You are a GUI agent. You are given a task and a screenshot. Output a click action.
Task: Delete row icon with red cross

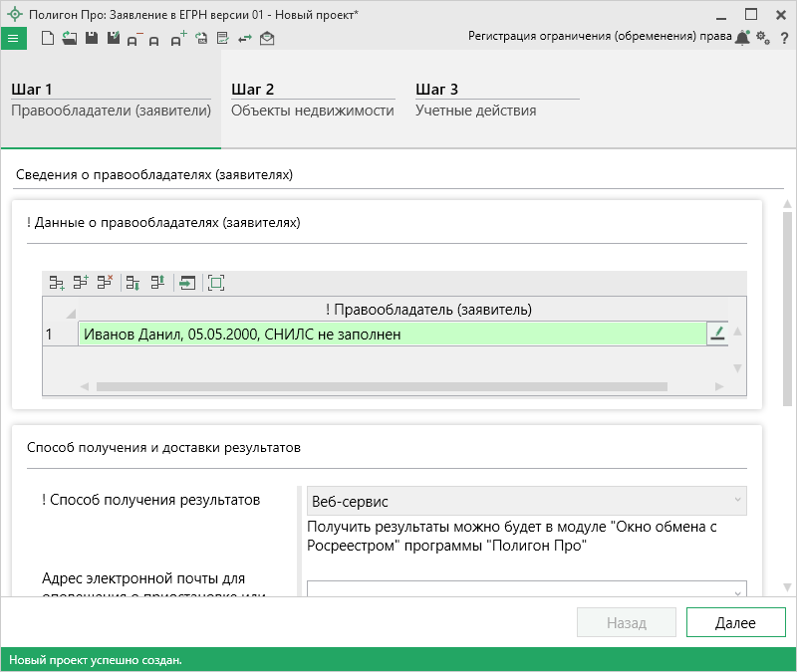[x=105, y=283]
